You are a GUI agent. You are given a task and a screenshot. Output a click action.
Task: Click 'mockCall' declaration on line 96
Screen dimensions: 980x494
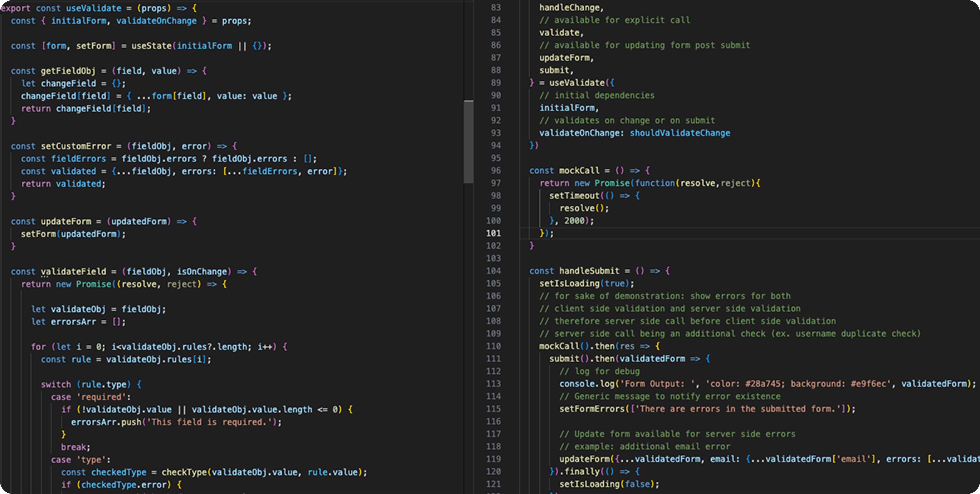(x=579, y=171)
